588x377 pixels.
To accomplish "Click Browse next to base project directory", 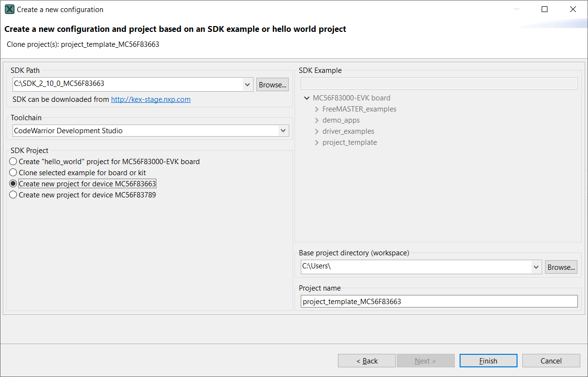I will click(561, 267).
